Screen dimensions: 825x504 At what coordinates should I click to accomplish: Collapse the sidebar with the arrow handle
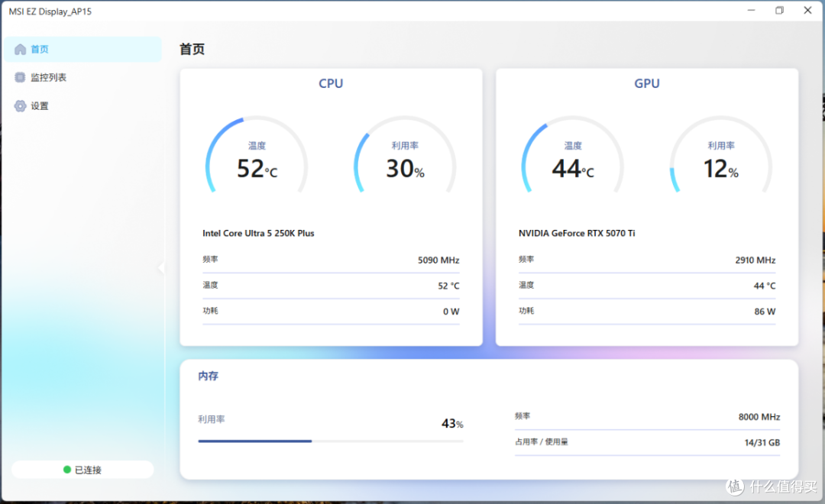(161, 268)
